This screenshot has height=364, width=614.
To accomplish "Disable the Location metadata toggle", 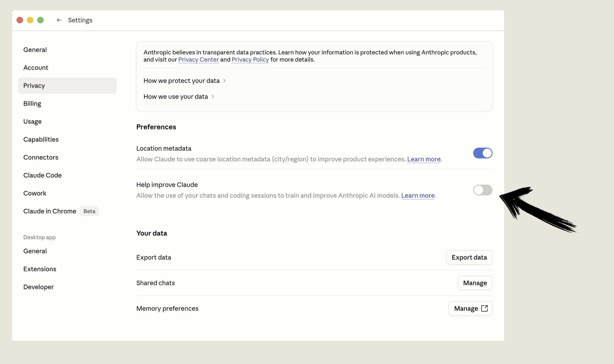I will pyautogui.click(x=483, y=153).
